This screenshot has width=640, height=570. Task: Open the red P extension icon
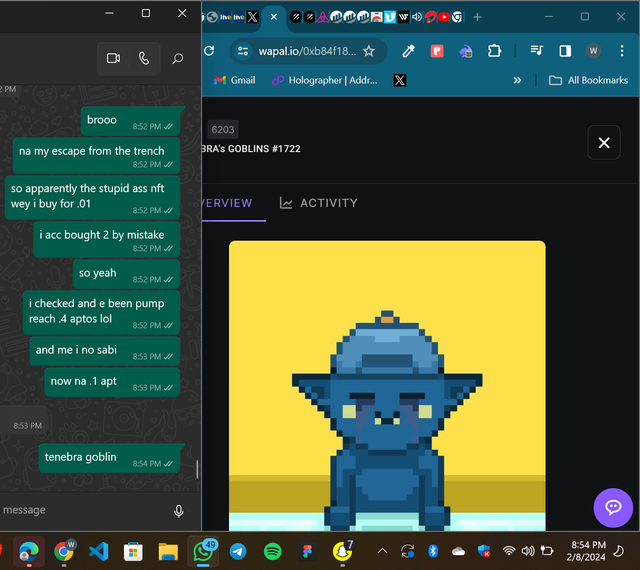point(437,51)
